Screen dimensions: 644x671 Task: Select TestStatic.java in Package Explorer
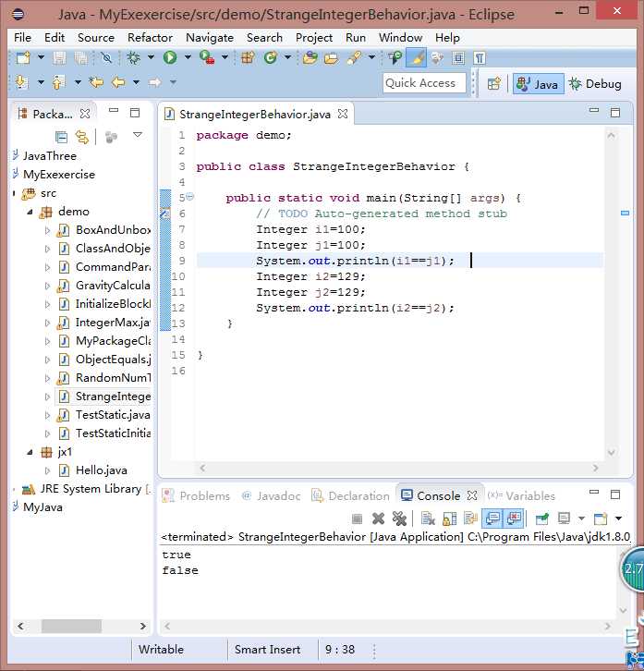coord(113,415)
